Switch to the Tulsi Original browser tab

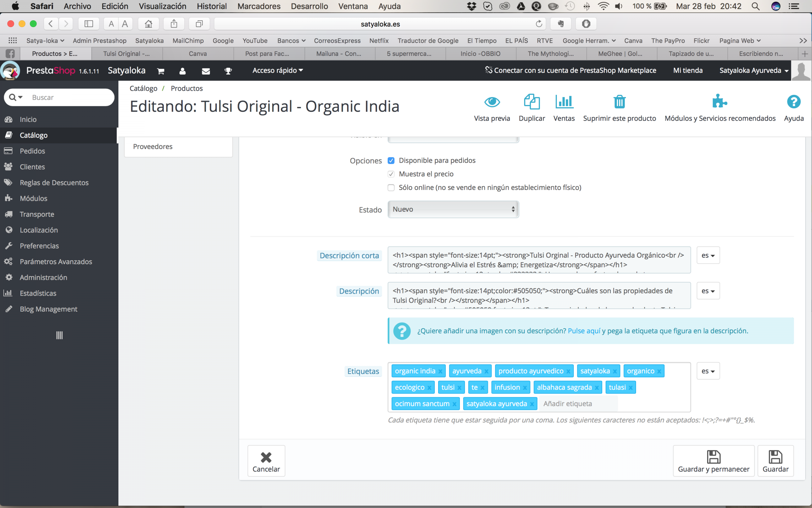point(127,54)
